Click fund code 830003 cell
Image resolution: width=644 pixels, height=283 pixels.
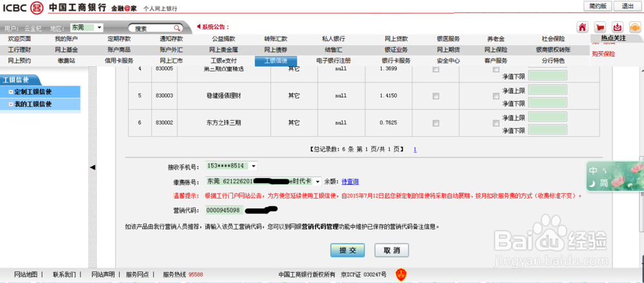pos(164,96)
